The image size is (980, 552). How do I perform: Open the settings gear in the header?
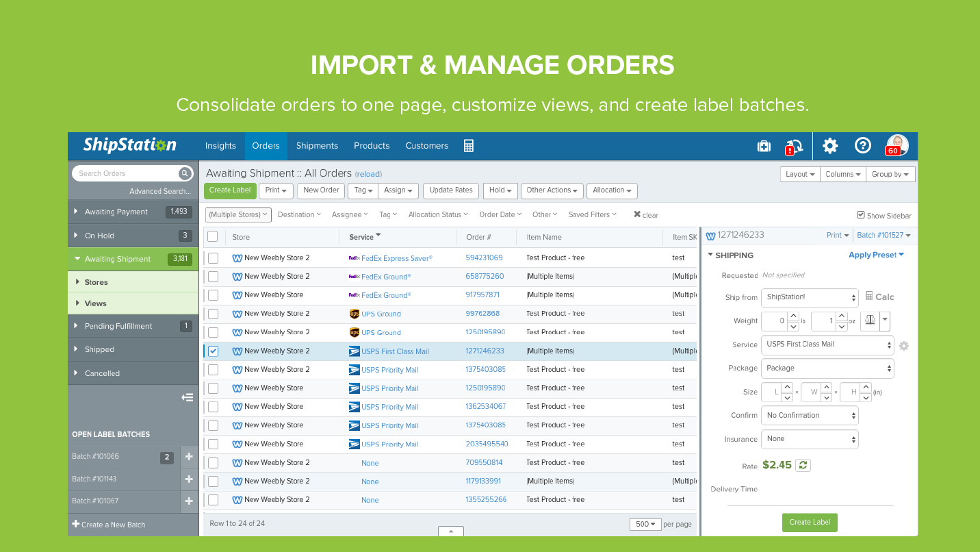pos(830,145)
